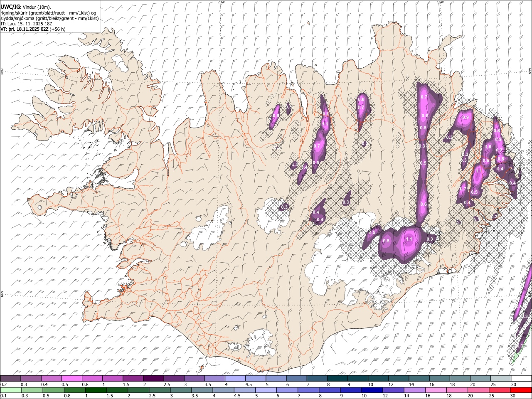532x399 pixels.
Task: Select the light pink 16 swatch, lower legend
Action: coord(436,390)
